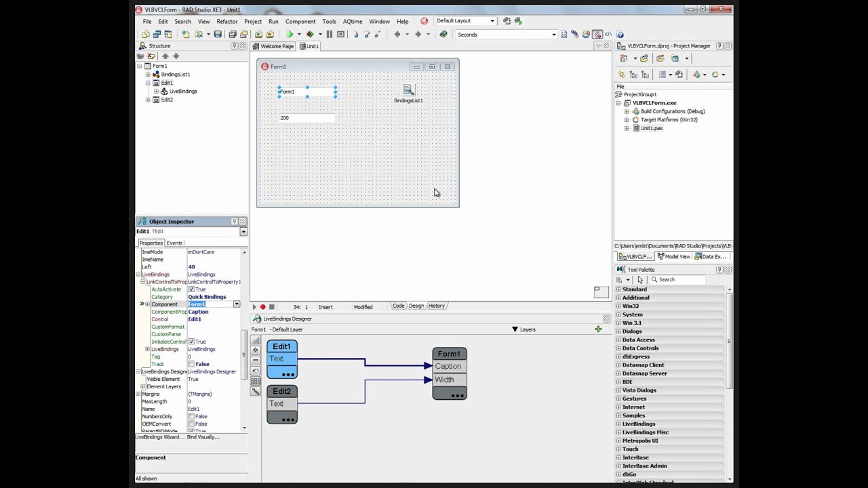Screen dimensions: 868x488
Task: Click the Edit2 node header in LiveBindings Designer
Action: [282, 391]
